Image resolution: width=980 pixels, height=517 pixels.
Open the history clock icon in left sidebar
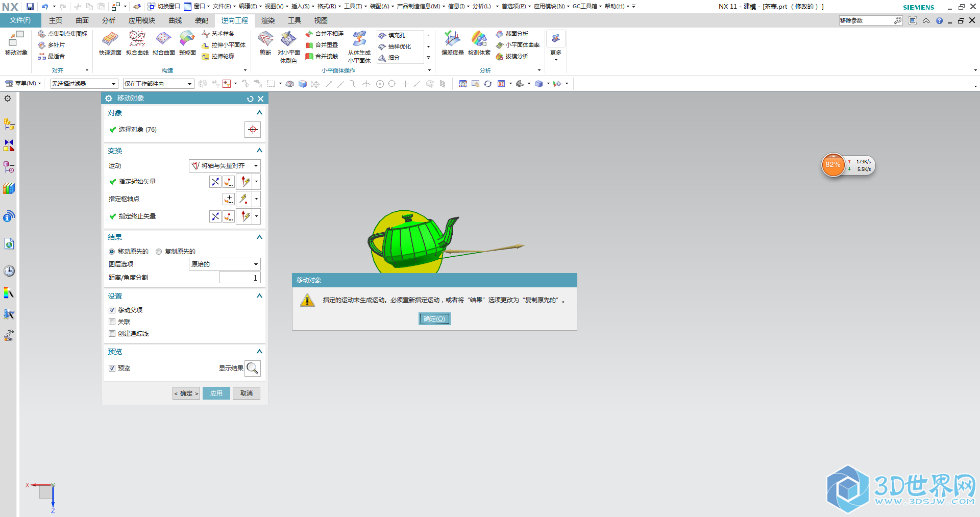pyautogui.click(x=9, y=271)
